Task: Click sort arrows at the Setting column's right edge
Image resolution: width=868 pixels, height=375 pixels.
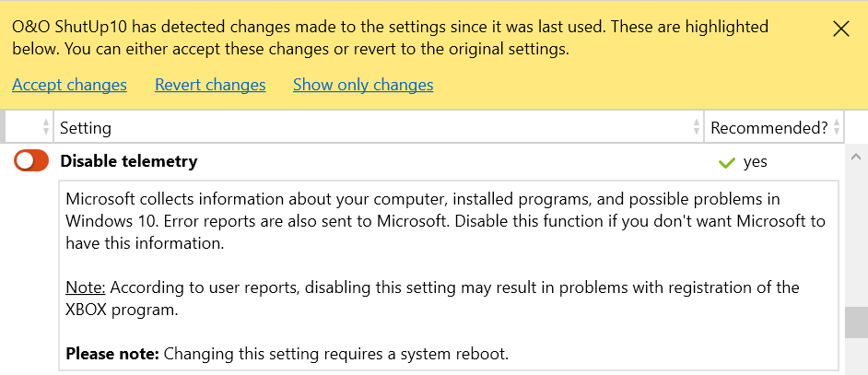Action: pyautogui.click(x=696, y=127)
